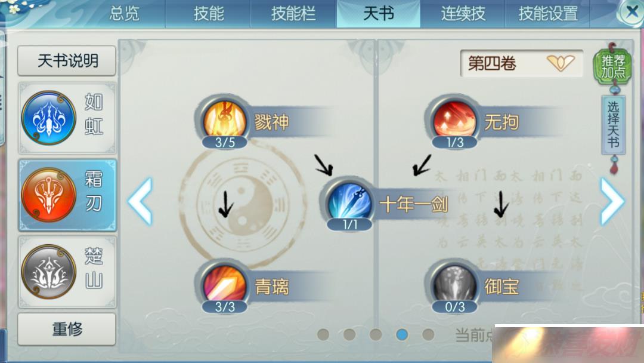Open the 第四卷 volume dropdown
The image size is (644, 363).
pyautogui.click(x=522, y=63)
